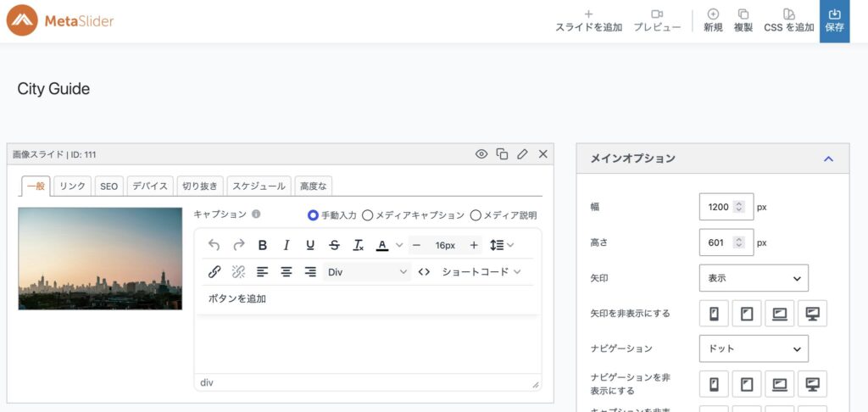
Task: Open the プレビュー preview
Action: point(657,20)
